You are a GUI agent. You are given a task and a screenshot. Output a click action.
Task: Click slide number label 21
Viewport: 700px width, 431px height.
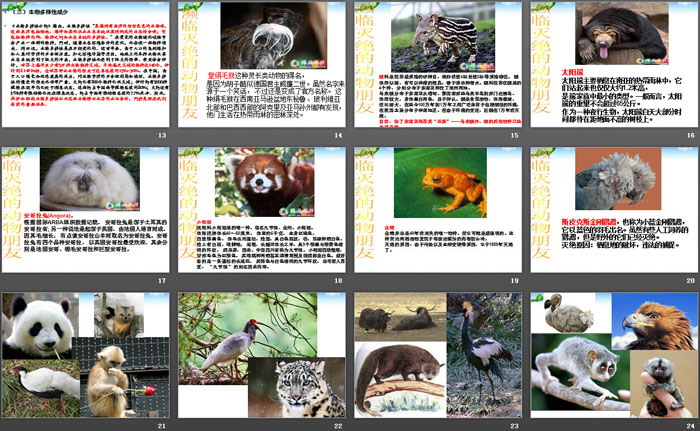pos(162,426)
